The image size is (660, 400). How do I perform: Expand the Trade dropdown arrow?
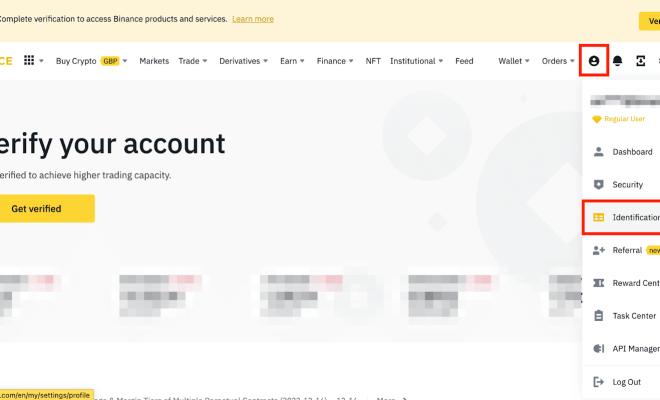205,61
